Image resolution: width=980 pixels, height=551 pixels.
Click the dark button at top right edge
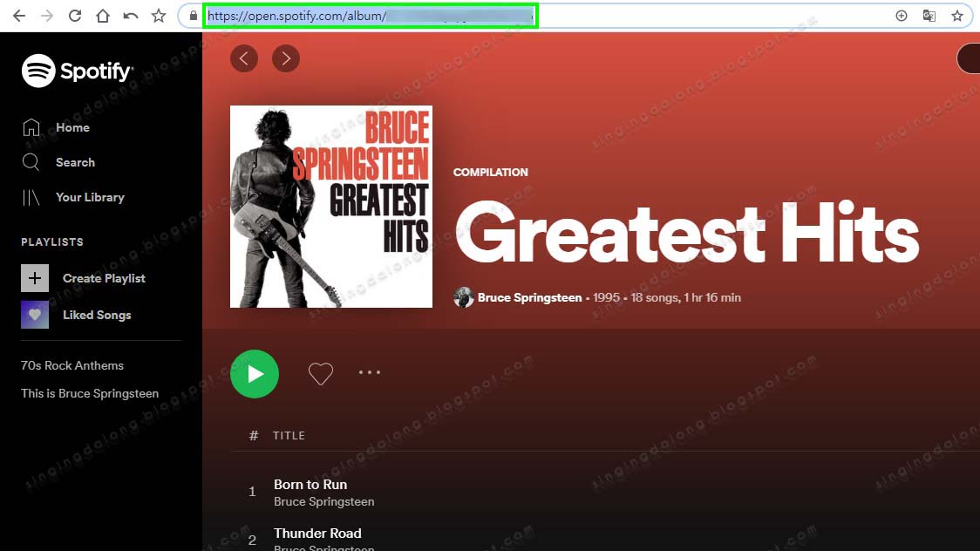(969, 58)
